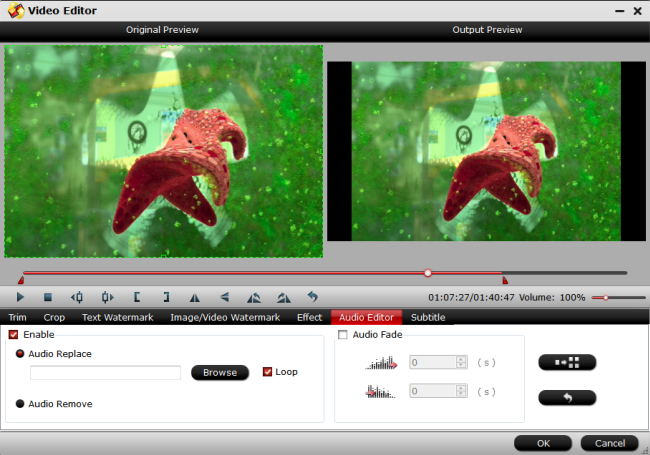
Task: Click the fade-in waveform icon
Action: pos(381,363)
